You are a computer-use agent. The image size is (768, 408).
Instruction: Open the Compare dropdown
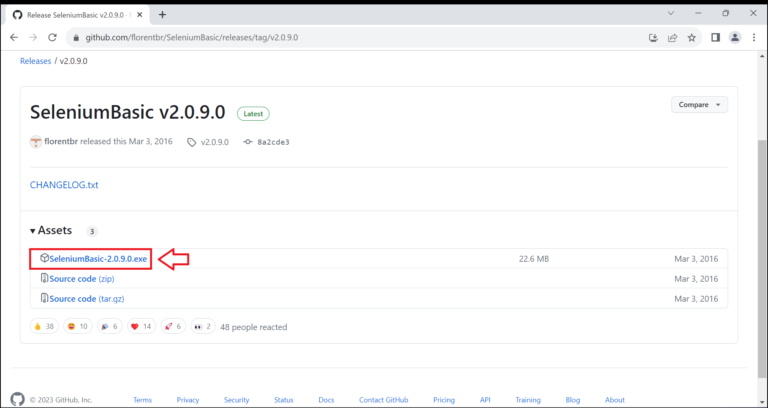[699, 104]
